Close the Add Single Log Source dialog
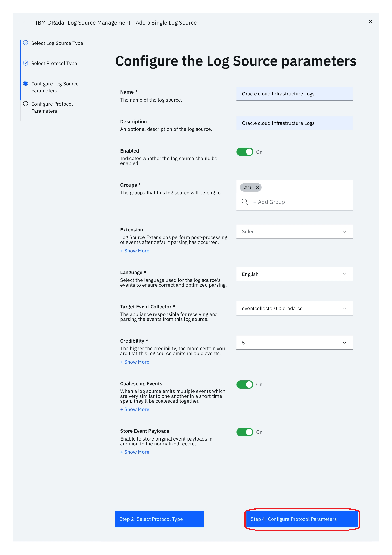The image size is (392, 555). (x=370, y=21)
